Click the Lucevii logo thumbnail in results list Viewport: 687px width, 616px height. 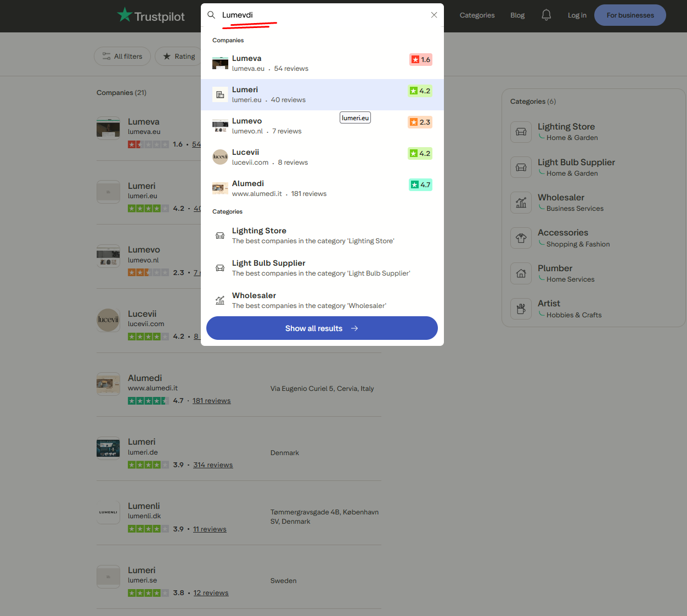click(108, 320)
